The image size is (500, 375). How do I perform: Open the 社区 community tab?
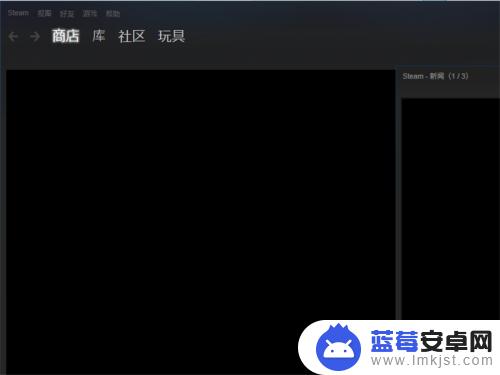(132, 36)
